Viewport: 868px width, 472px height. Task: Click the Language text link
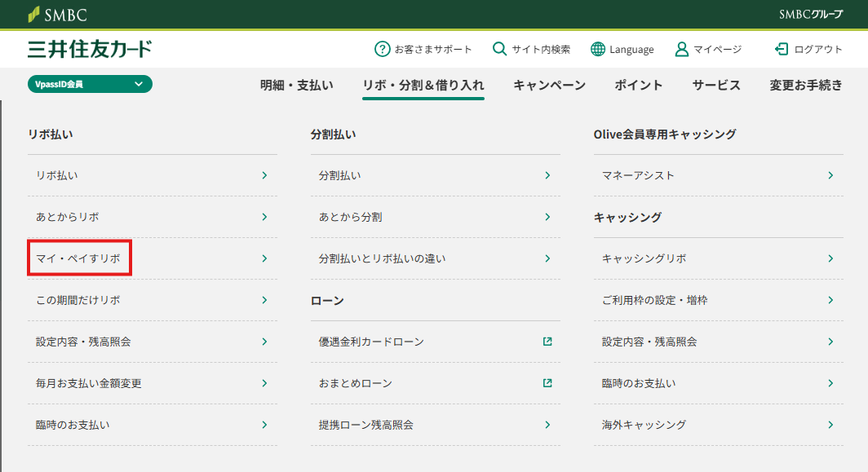[631, 50]
